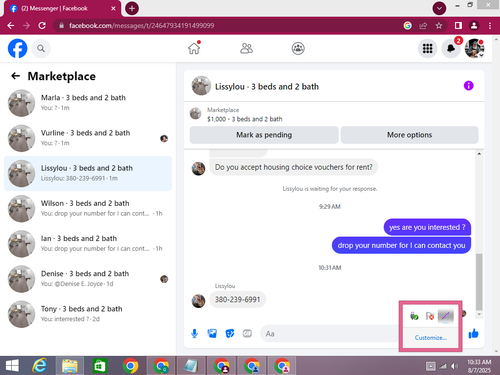Click the browser Back arrow

(11, 26)
